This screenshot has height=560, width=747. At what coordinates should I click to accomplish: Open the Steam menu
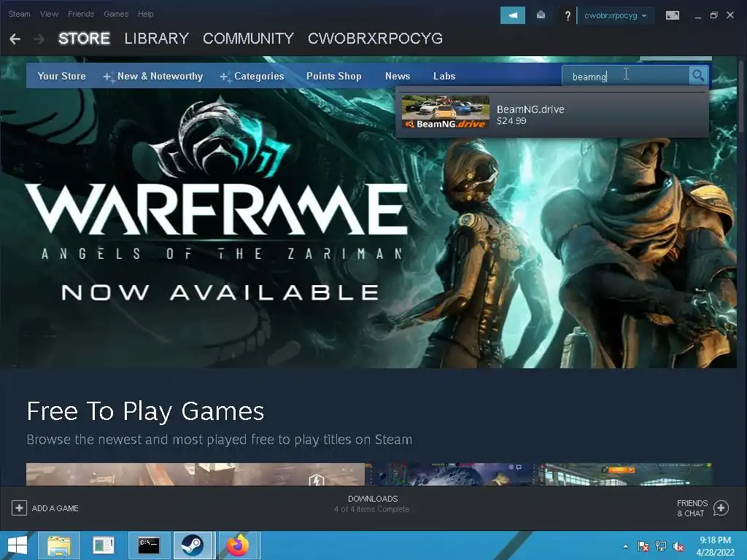coord(19,14)
